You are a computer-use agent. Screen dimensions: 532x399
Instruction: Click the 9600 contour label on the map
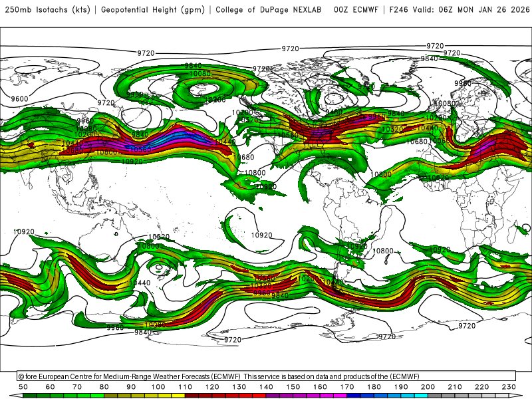coord(19,98)
